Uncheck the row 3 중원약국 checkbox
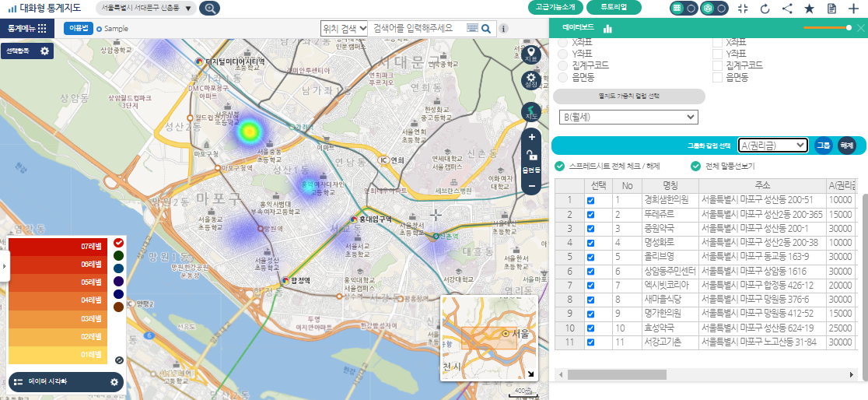This screenshot has width=868, height=400. 590,229
